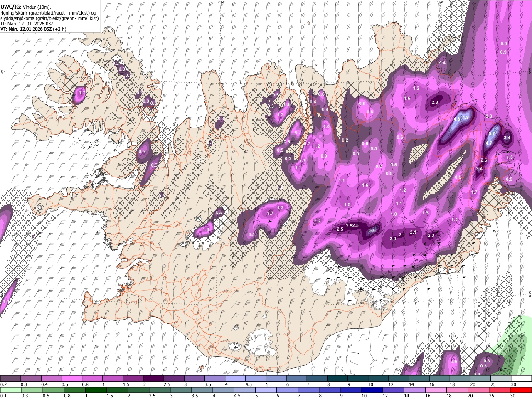Click the '2.0' precipitation value on the map
This screenshot has width=532, height=399.
click(393, 239)
